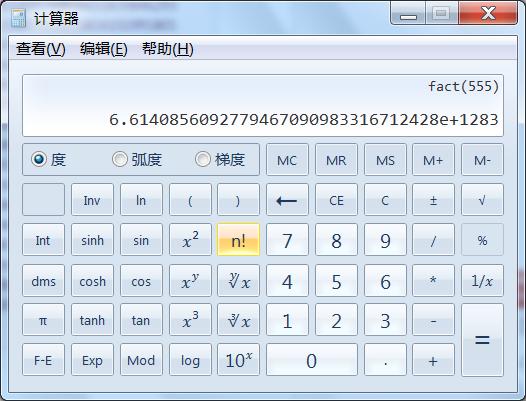Click the M- memory subtract button
Screen dimensions: 526x401
[482, 160]
